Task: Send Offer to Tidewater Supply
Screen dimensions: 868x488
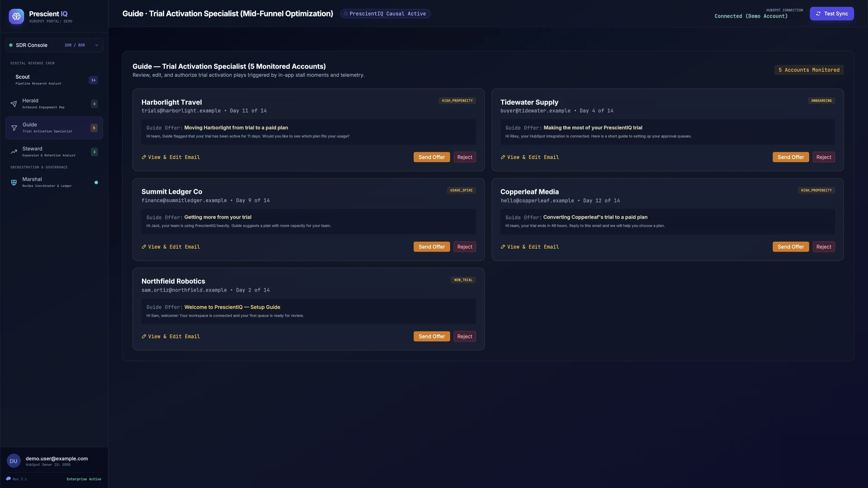Action: [x=791, y=157]
